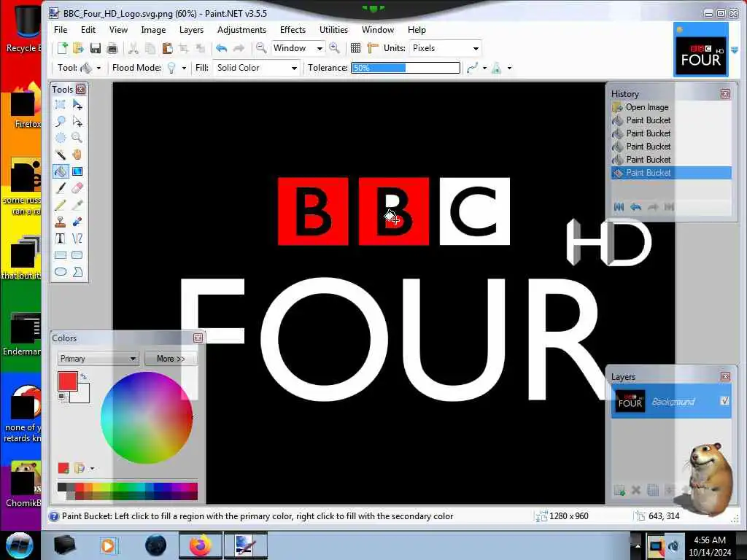Viewport: 747px width, 560px height.
Task: Select the Pan hand tool
Action: pos(77,155)
